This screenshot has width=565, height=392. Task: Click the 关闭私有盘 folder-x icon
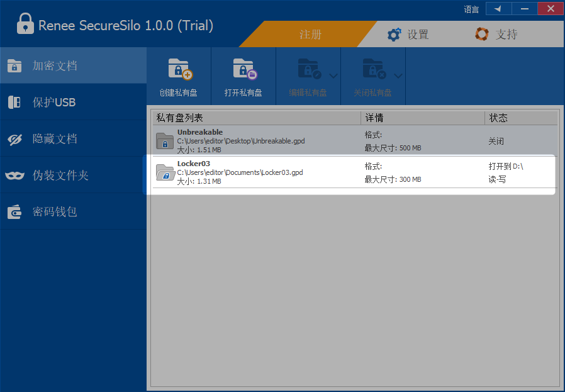click(x=374, y=69)
